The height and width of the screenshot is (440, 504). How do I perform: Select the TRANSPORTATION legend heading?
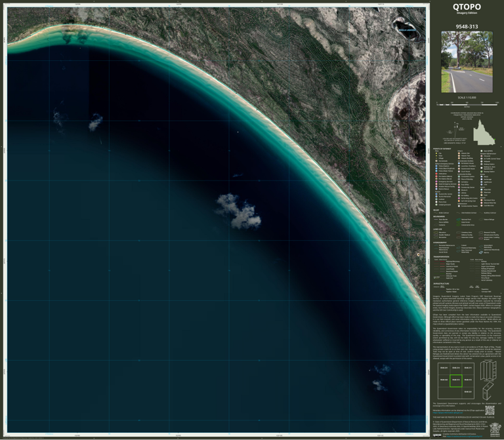441,256
